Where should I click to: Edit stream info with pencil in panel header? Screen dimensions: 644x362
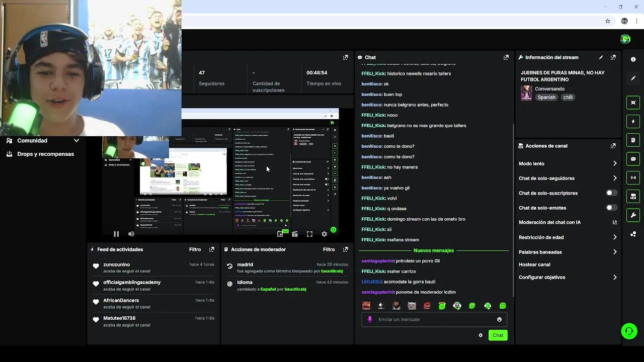601,57
